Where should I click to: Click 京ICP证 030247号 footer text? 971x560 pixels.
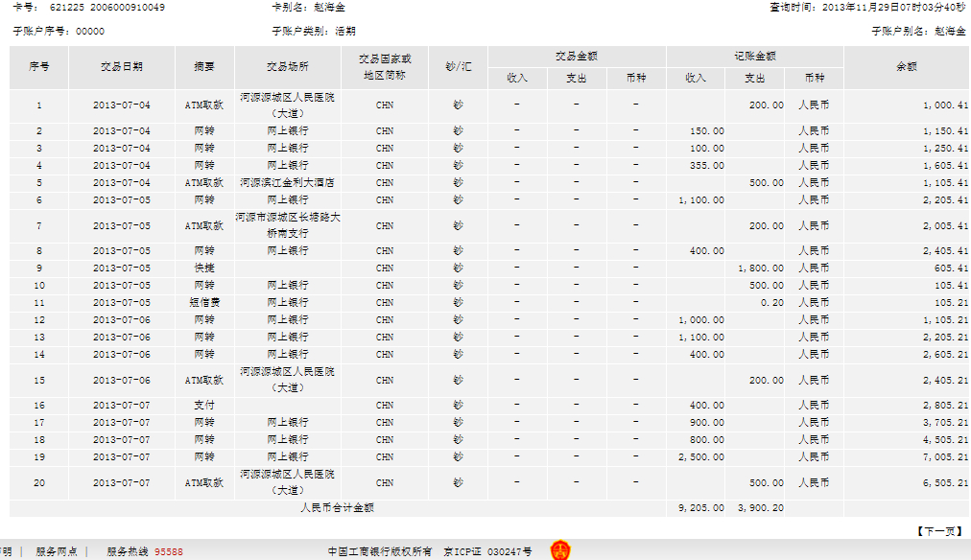[x=487, y=551]
